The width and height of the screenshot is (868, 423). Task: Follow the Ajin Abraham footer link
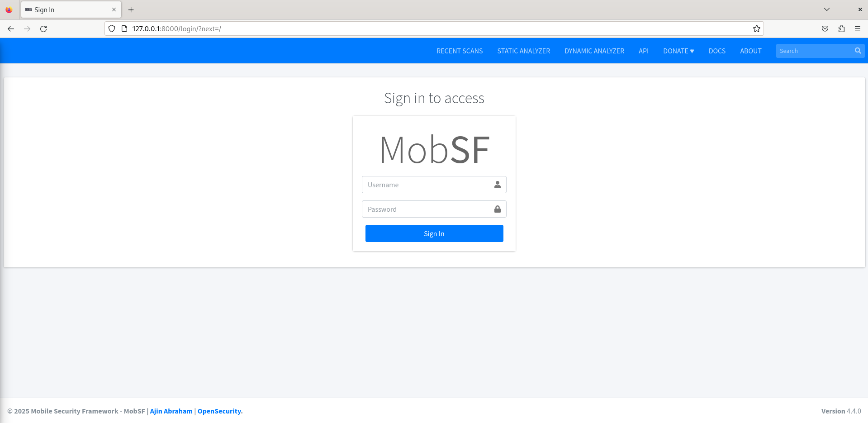[x=171, y=411]
